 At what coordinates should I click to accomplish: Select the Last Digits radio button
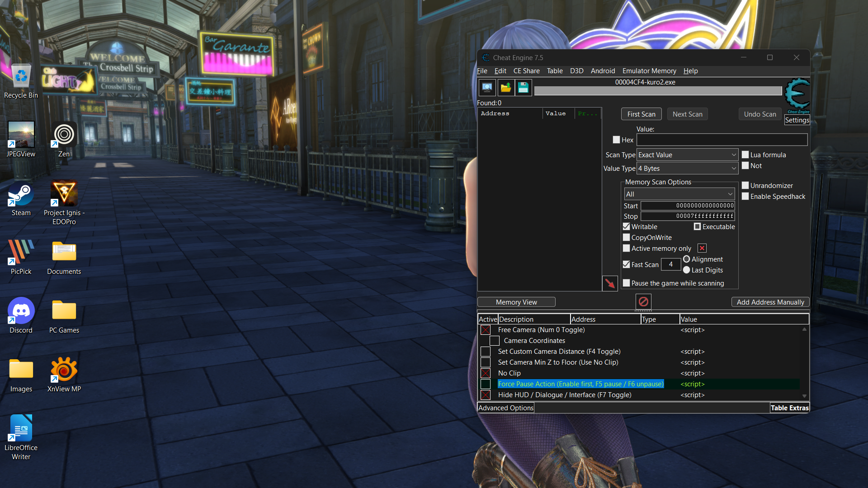click(x=686, y=270)
